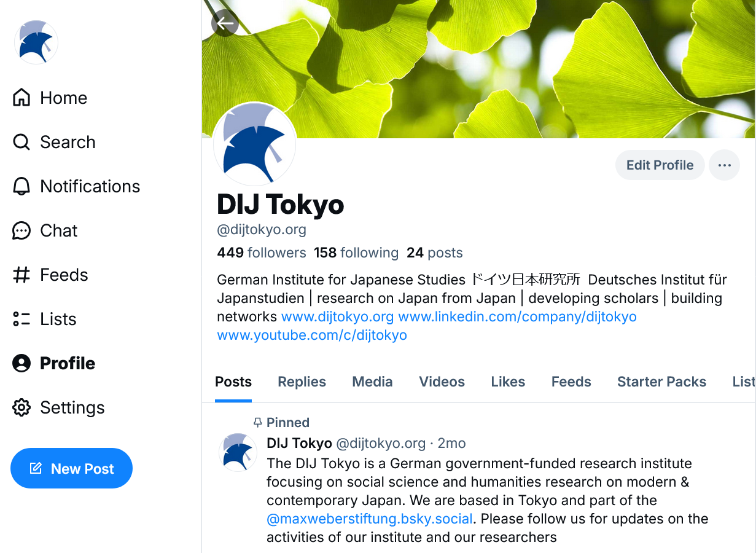The image size is (756, 553).
Task: Click the Edit Profile button
Action: click(660, 165)
